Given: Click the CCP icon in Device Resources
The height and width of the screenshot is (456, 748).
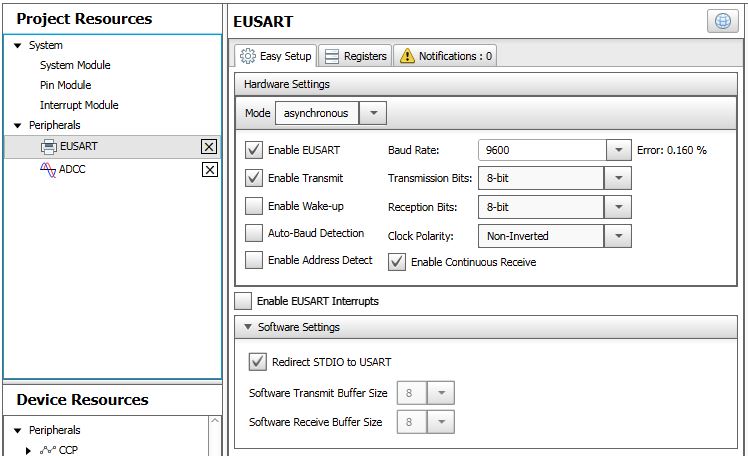Looking at the screenshot, I should (47, 450).
